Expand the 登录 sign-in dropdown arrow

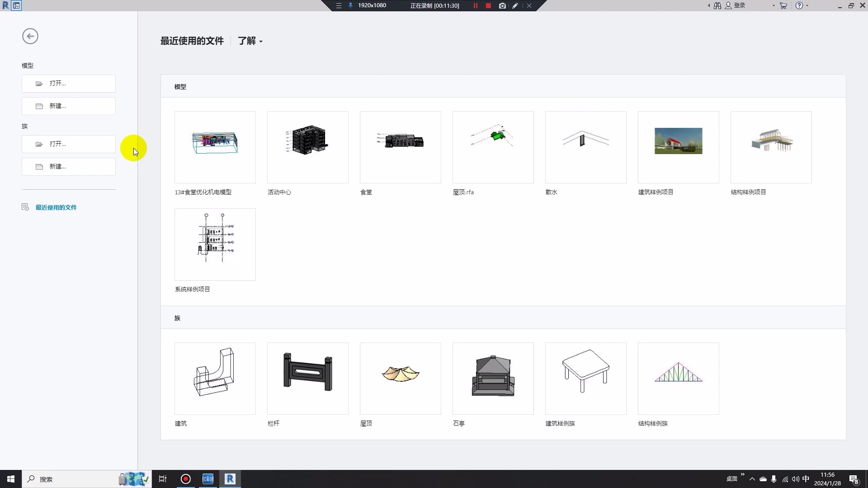pos(774,6)
